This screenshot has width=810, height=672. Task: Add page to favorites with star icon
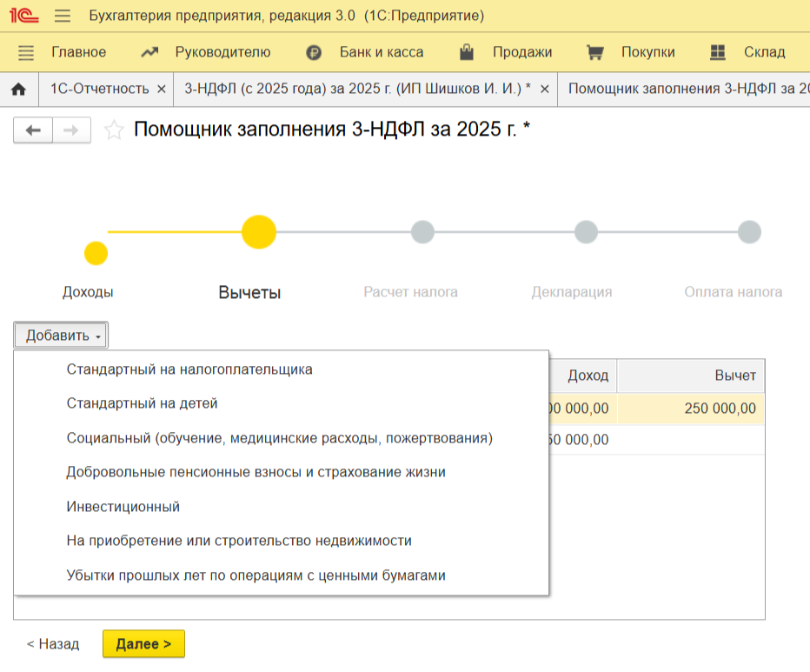click(x=114, y=130)
